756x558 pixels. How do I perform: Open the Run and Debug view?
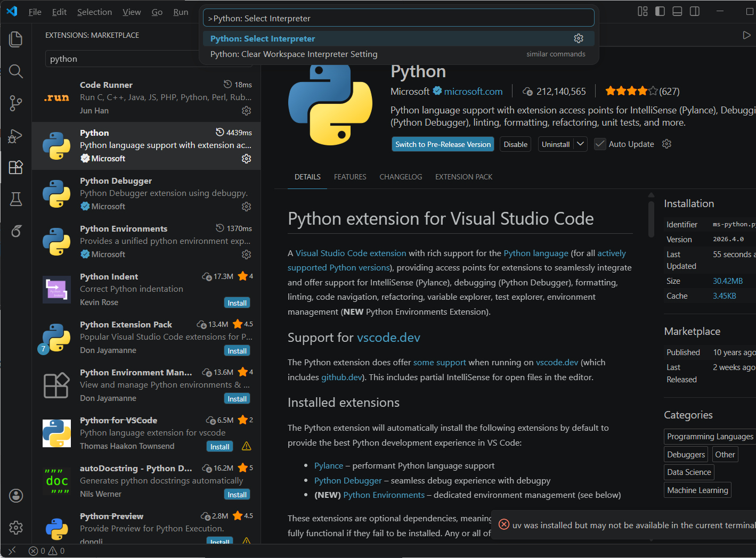click(x=16, y=135)
